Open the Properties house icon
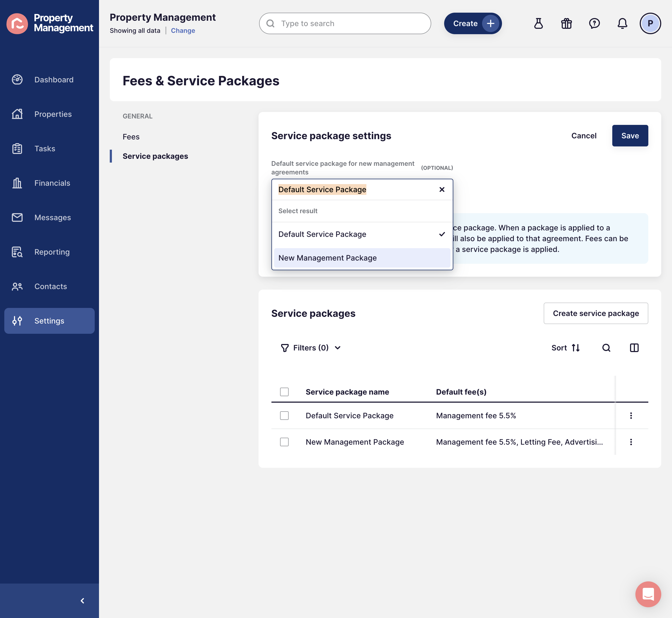Screen dimensions: 672x618 click(17, 114)
